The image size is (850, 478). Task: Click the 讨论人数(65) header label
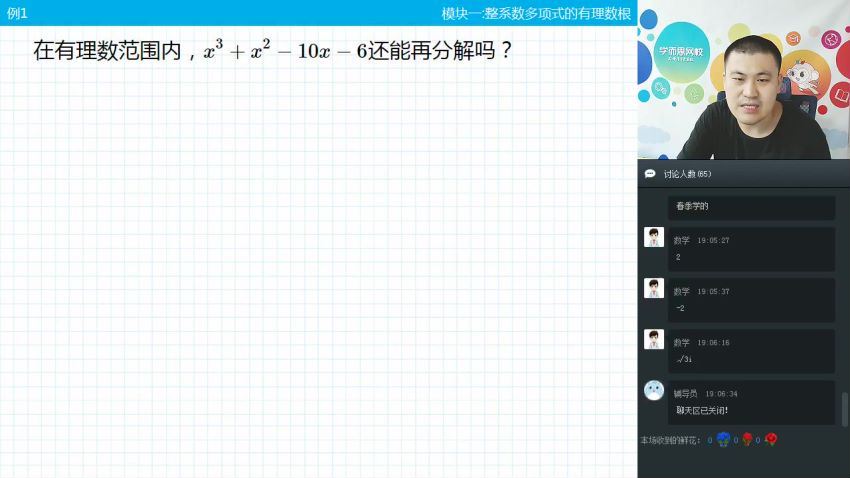click(687, 174)
